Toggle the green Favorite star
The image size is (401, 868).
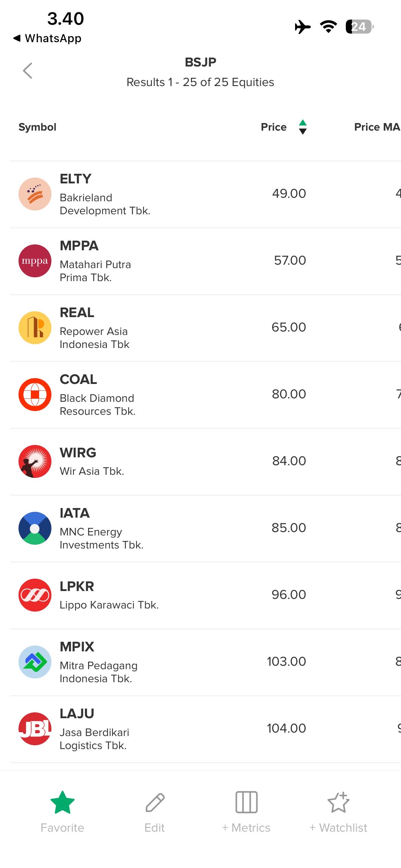click(x=62, y=803)
